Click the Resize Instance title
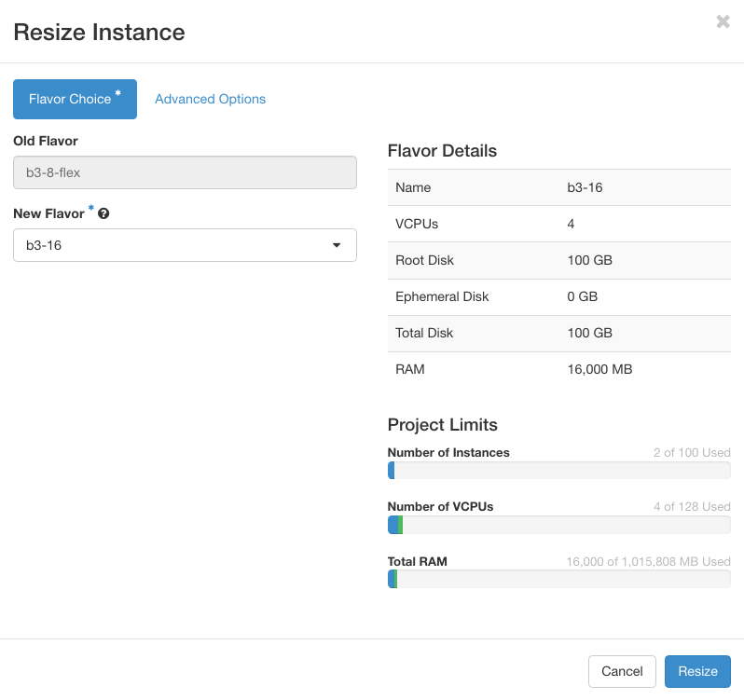This screenshot has width=744, height=700. pos(99,33)
